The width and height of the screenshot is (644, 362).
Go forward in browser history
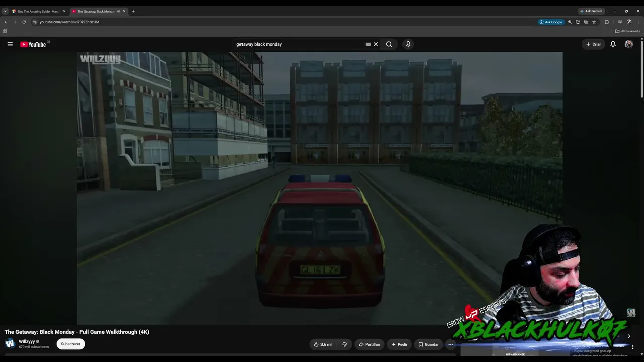point(15,22)
